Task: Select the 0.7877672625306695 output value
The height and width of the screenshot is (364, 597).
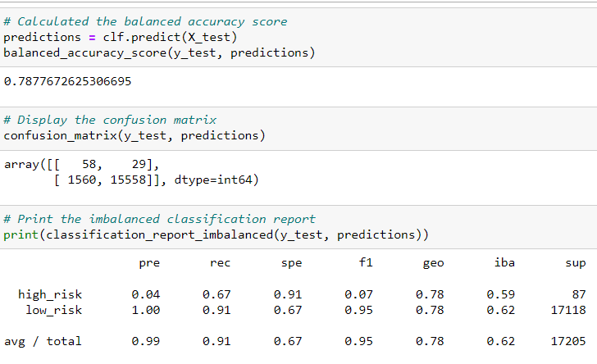Action: tap(68, 81)
